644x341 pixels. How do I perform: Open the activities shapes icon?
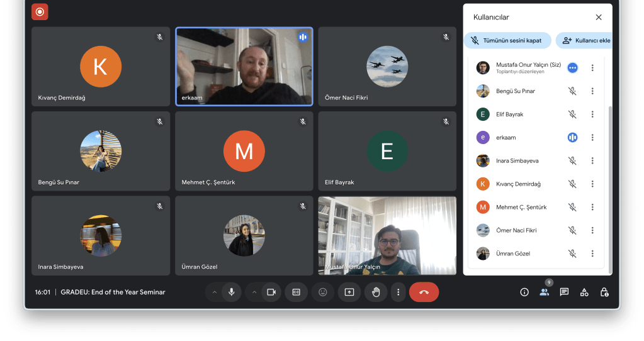point(584,292)
